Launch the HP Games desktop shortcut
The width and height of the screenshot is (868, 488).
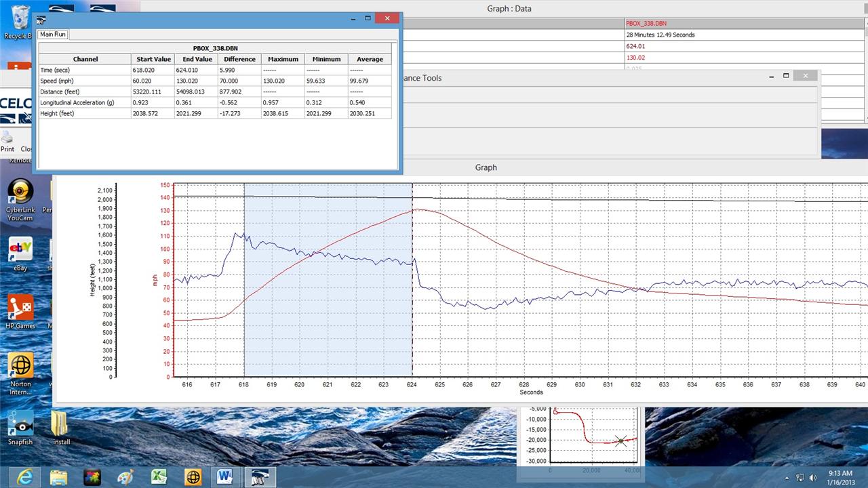coord(20,312)
